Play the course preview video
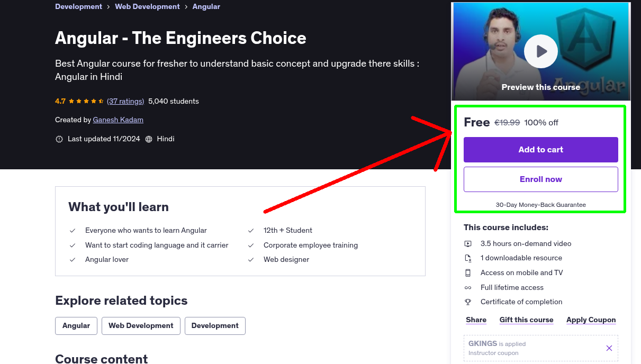The width and height of the screenshot is (641, 364). 541,51
